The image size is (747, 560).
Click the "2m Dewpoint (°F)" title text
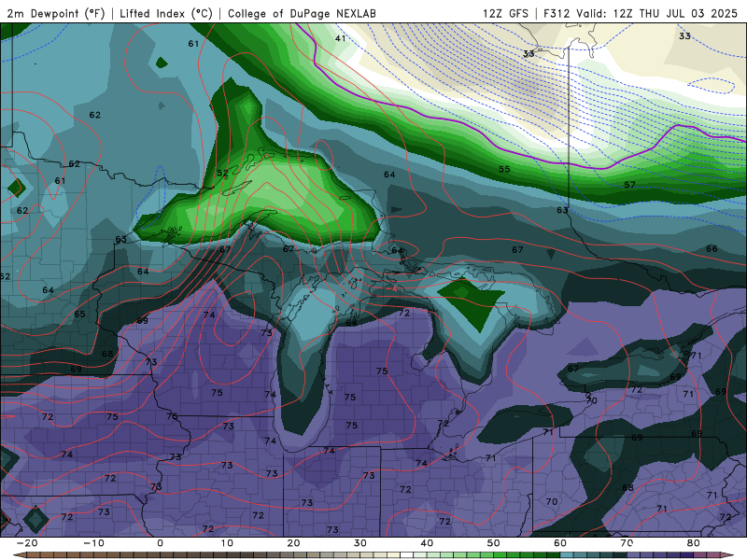[x=56, y=13]
